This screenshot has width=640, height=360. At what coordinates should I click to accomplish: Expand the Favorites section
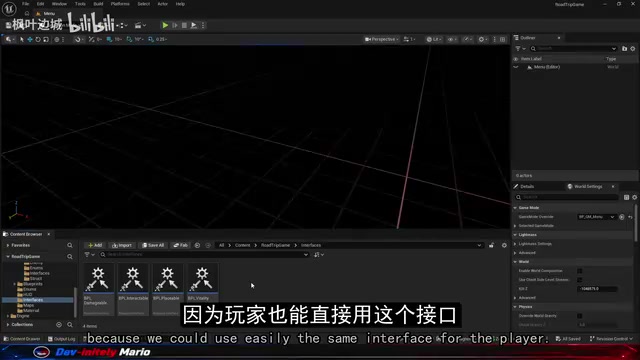8,245
